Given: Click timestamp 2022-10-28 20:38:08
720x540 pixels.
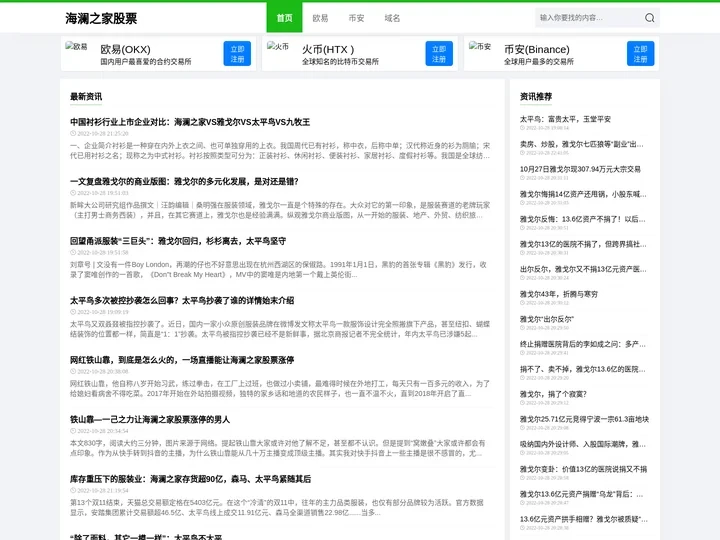Looking at the screenshot, I should point(103,371).
